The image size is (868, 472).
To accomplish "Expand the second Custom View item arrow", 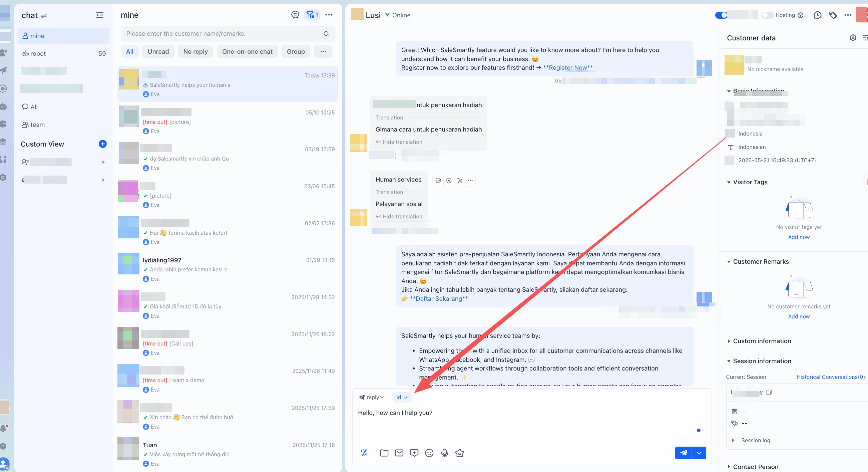I will (x=103, y=180).
